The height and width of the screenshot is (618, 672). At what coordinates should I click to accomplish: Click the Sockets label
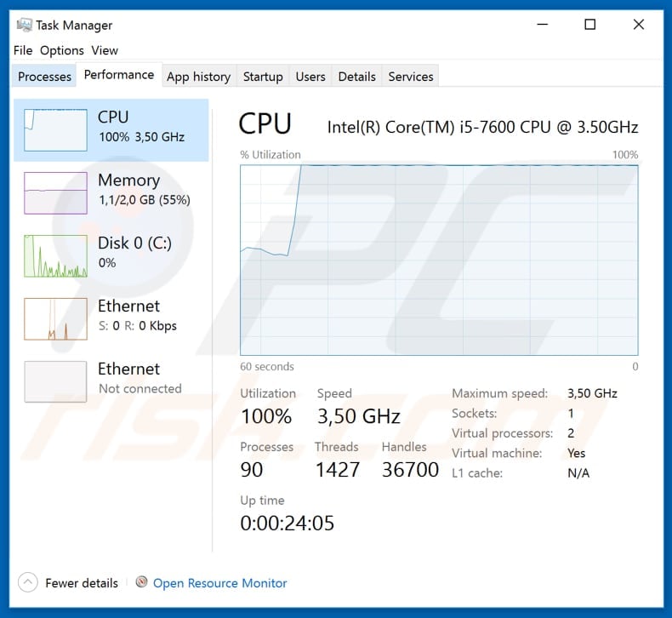coord(475,414)
